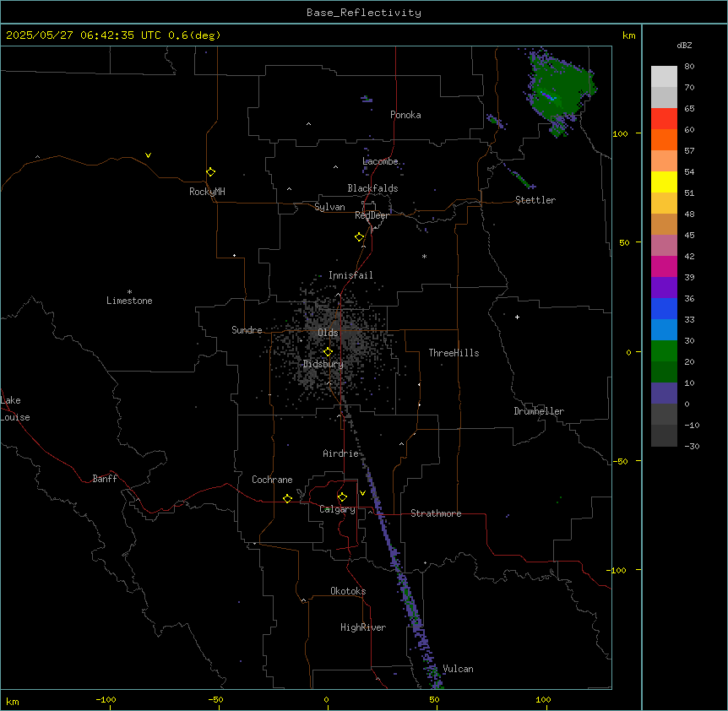Click the ThreeHills label
This screenshot has height=711, width=728.
pos(454,353)
